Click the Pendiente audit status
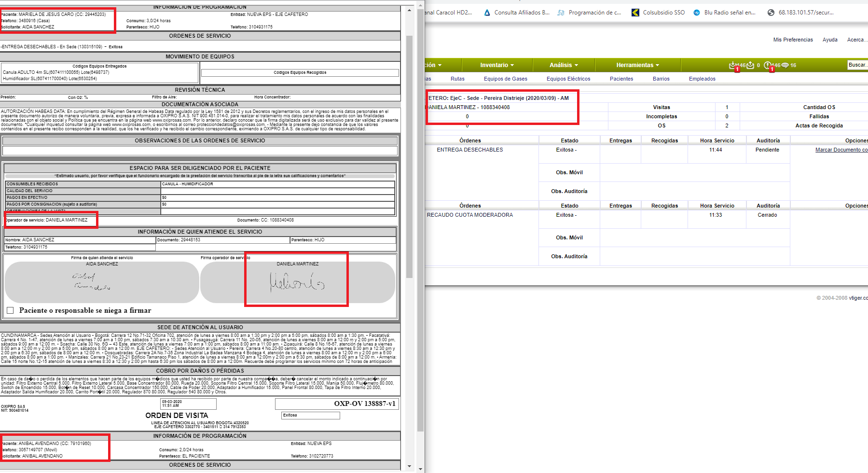868x473 pixels. tap(767, 150)
